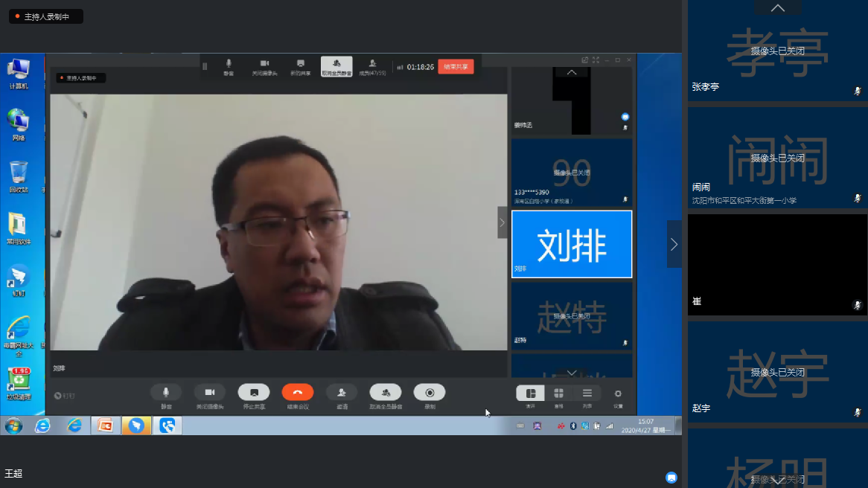The width and height of the screenshot is (868, 488).
Task: Click the 停止共享 stop sharing icon
Action: [254, 393]
